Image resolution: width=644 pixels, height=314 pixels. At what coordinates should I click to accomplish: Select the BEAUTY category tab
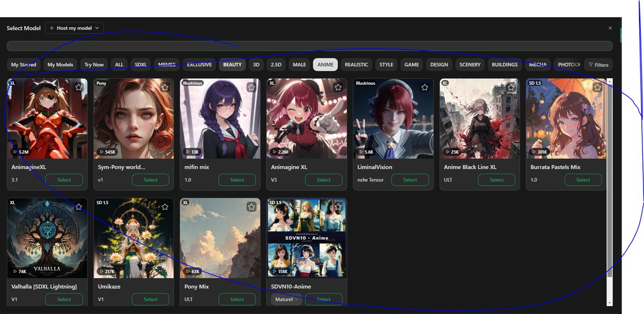232,65
